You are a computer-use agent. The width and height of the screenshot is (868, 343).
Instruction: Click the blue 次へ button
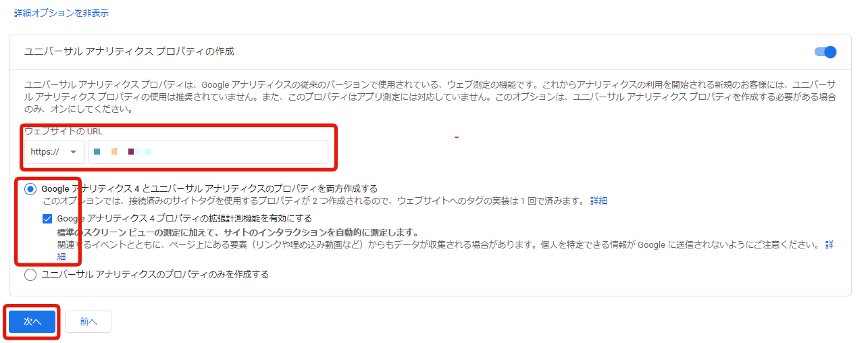pyautogui.click(x=32, y=322)
